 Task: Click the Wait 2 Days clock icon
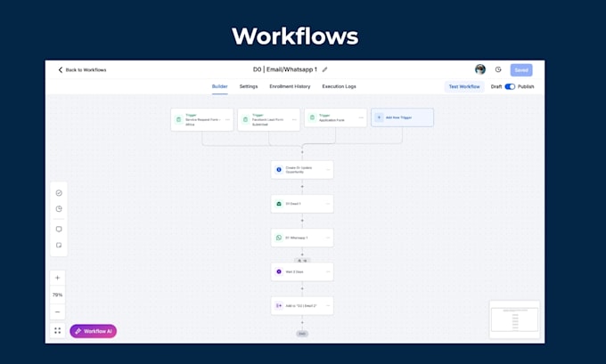click(x=279, y=271)
